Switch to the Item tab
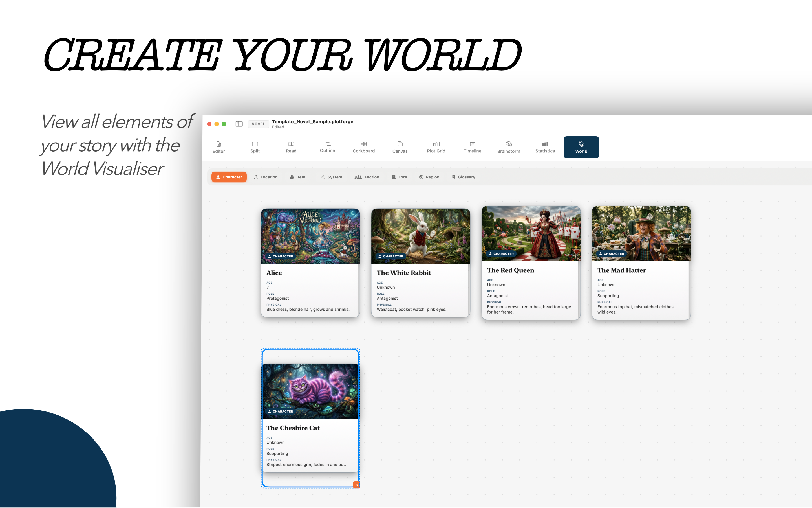Viewport: 812px width, 508px height. 297,177
